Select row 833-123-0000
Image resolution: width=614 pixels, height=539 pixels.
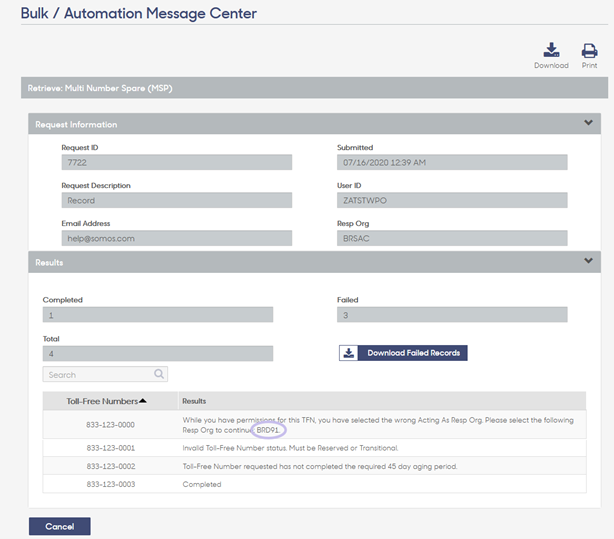pos(314,425)
